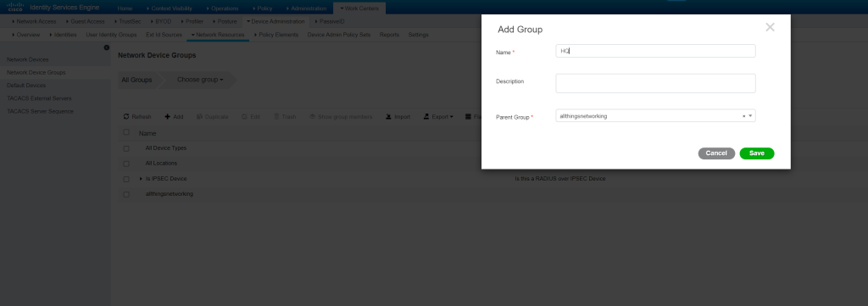The image size is (868, 306).
Task: Close the Add Group dialog with X
Action: click(770, 27)
